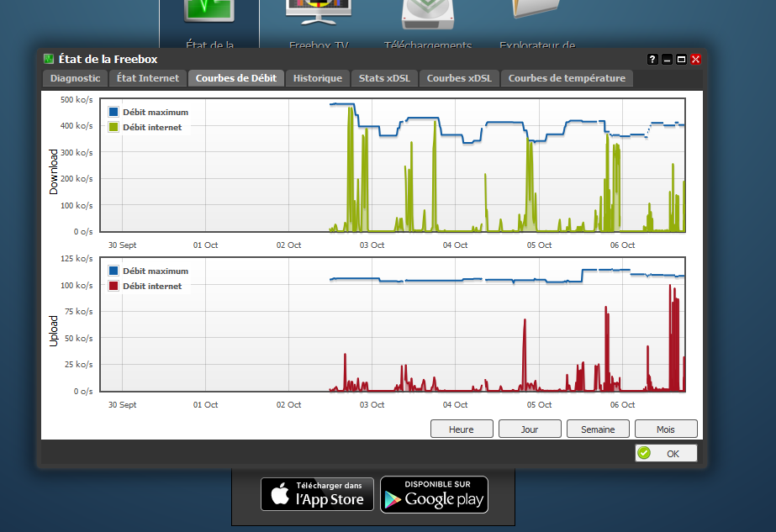776x532 pixels.
Task: Select the Jour time range button
Action: click(x=530, y=429)
